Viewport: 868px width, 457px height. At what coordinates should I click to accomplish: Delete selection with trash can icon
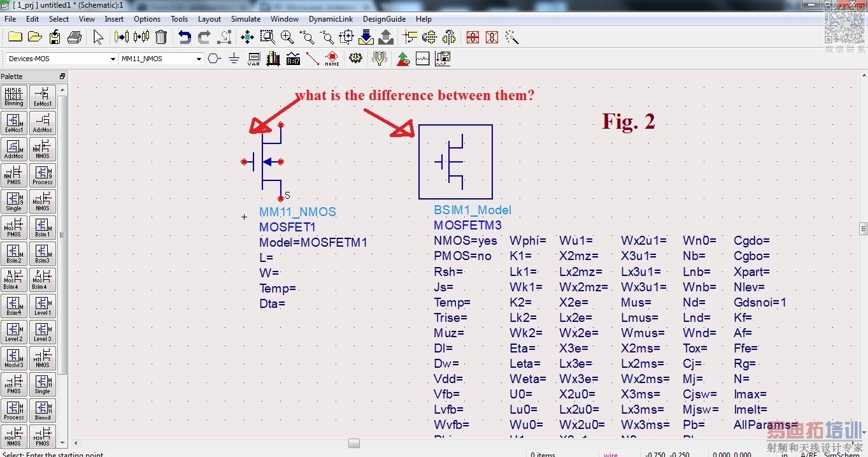point(161,38)
